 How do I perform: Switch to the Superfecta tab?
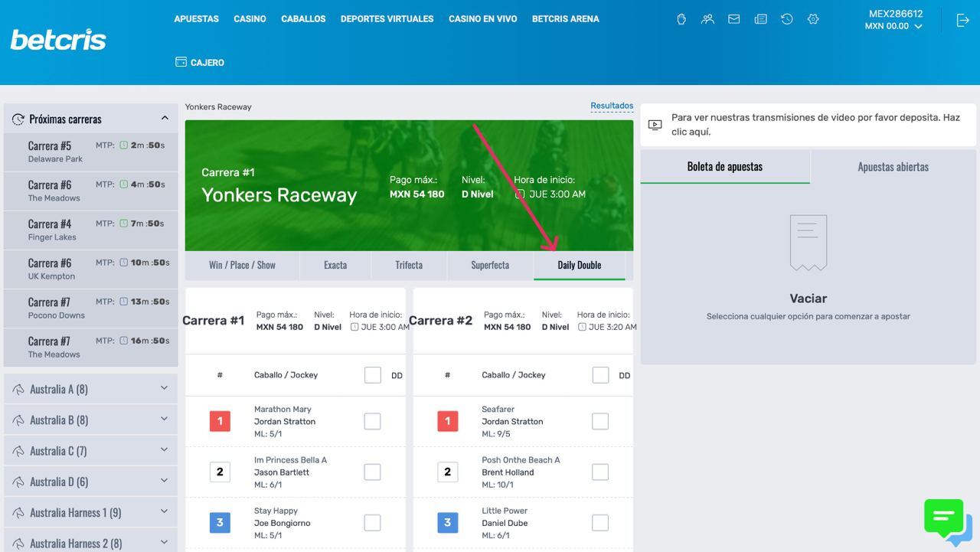pyautogui.click(x=490, y=265)
